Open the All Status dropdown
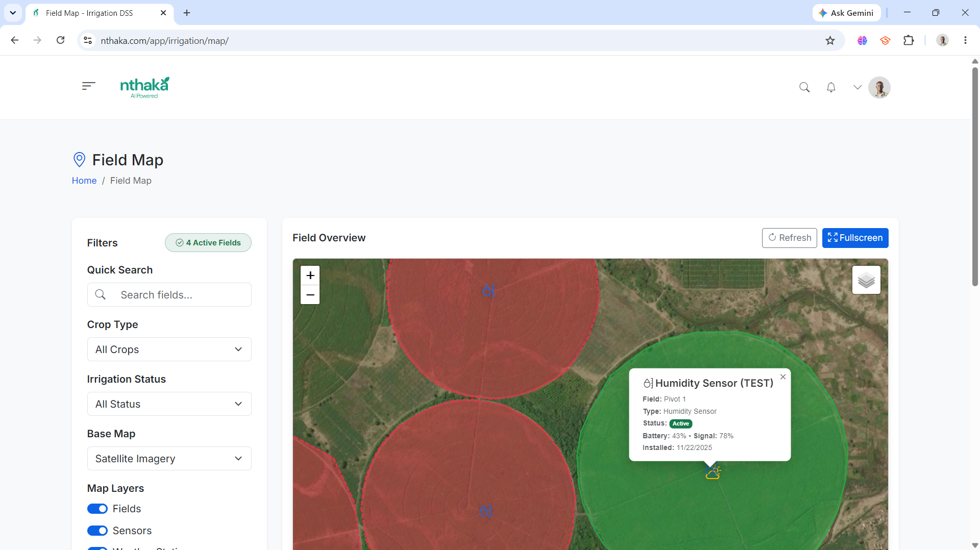 [x=169, y=404]
